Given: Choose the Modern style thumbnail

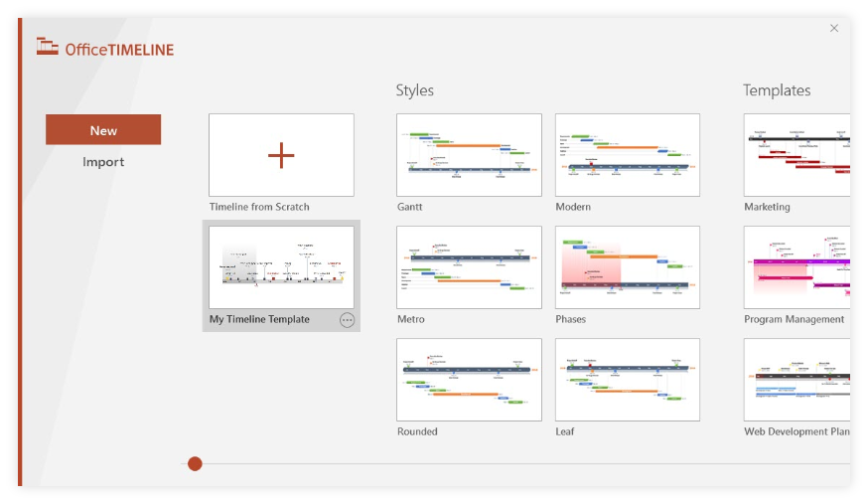Looking at the screenshot, I should tap(628, 155).
